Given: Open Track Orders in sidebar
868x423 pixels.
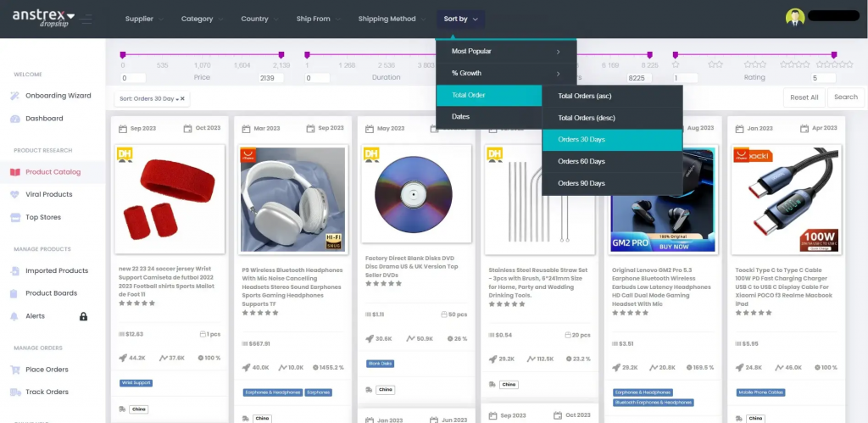Looking at the screenshot, I should click(47, 392).
